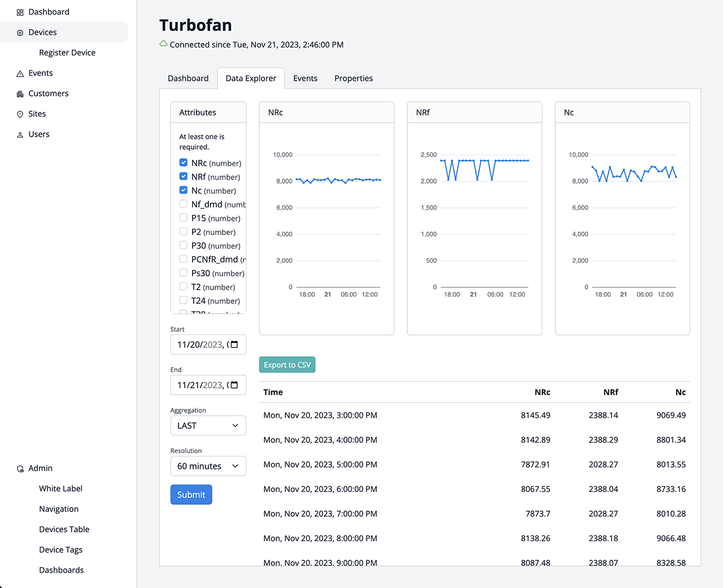Open Register Device in the sidebar
Screen dimensions: 723x588
click(x=67, y=53)
